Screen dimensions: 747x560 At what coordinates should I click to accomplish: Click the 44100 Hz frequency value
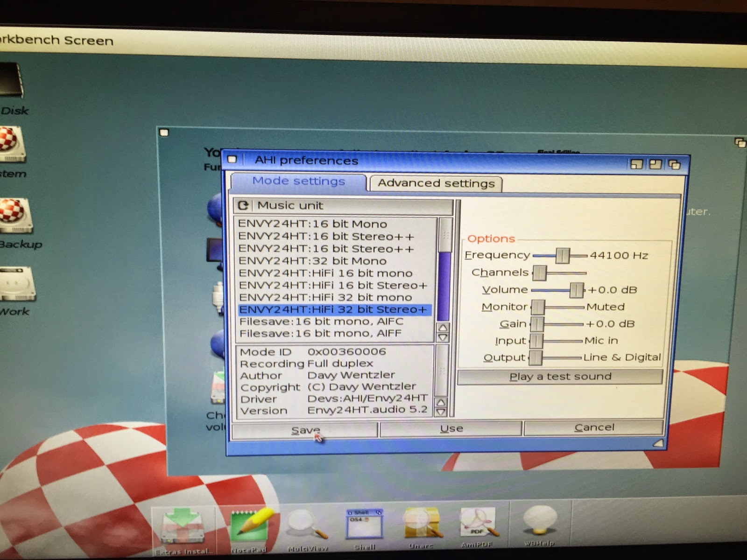[619, 255]
